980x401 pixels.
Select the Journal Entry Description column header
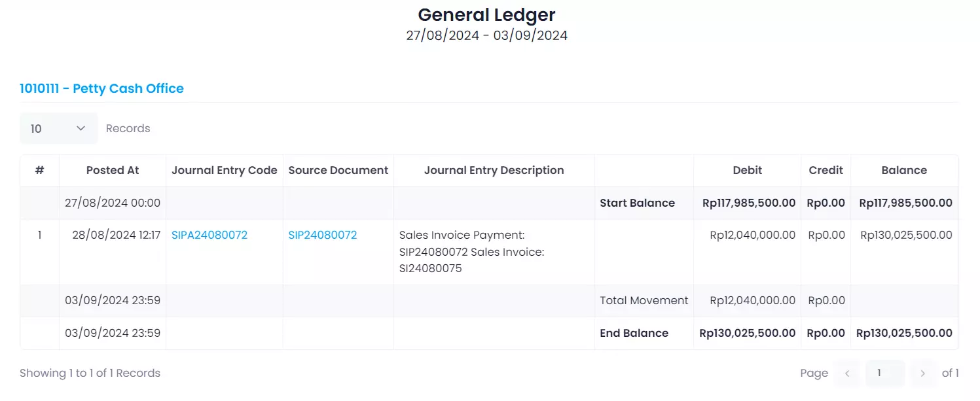(x=494, y=171)
